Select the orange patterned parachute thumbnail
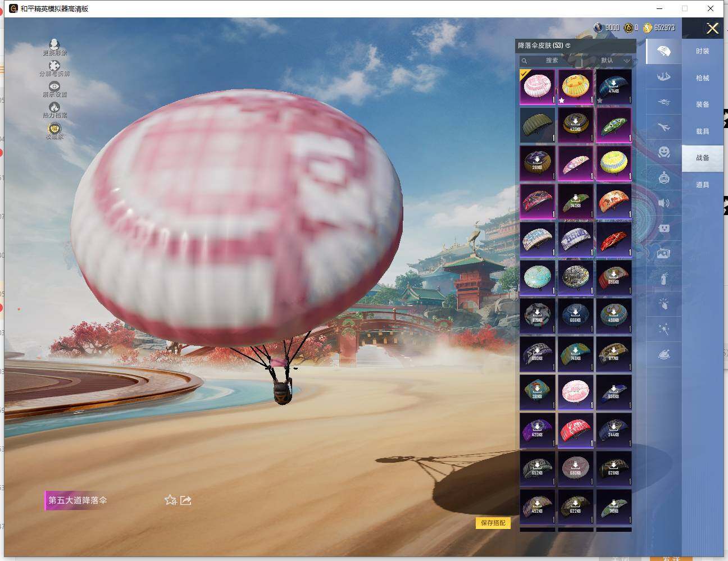This screenshot has height=561, width=728. (613, 202)
